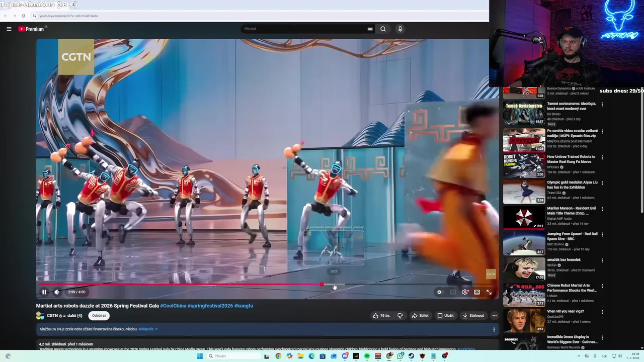Open Chrome from the taskbar
Viewport: 644px width, 362px height.
[x=278, y=356]
